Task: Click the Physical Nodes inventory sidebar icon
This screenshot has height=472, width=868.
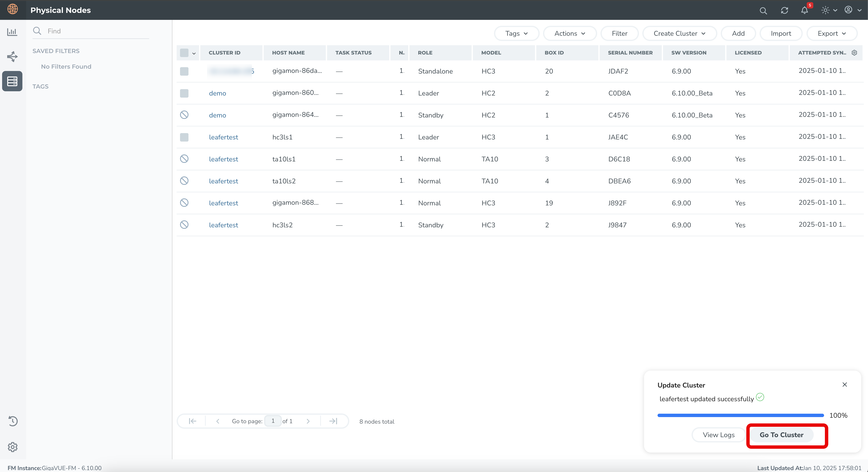Action: 12,81
